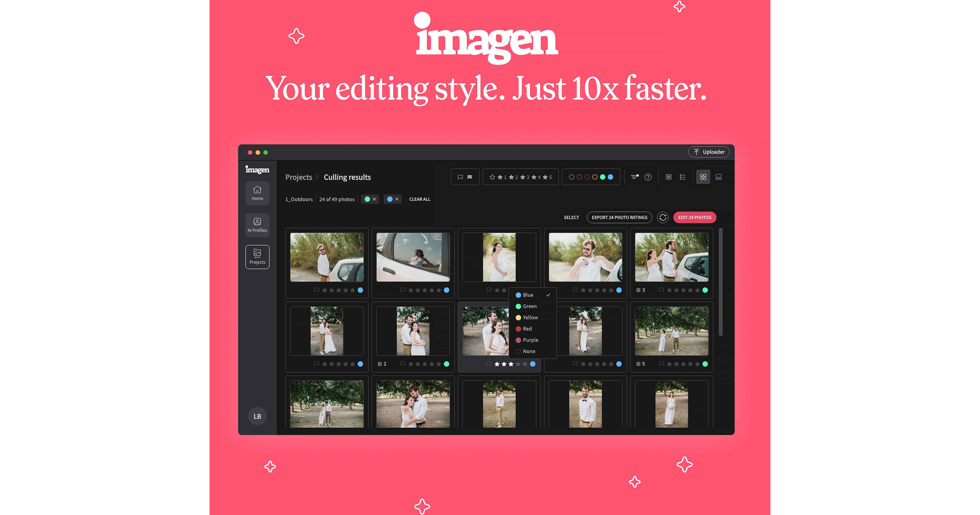980x515 pixels.
Task: Select the woman fixing man's bow tie thumbnail
Action: [x=672, y=257]
